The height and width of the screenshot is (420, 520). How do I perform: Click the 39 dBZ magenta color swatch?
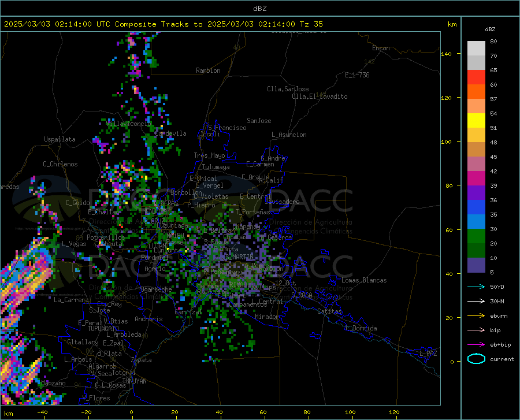coord(476,179)
